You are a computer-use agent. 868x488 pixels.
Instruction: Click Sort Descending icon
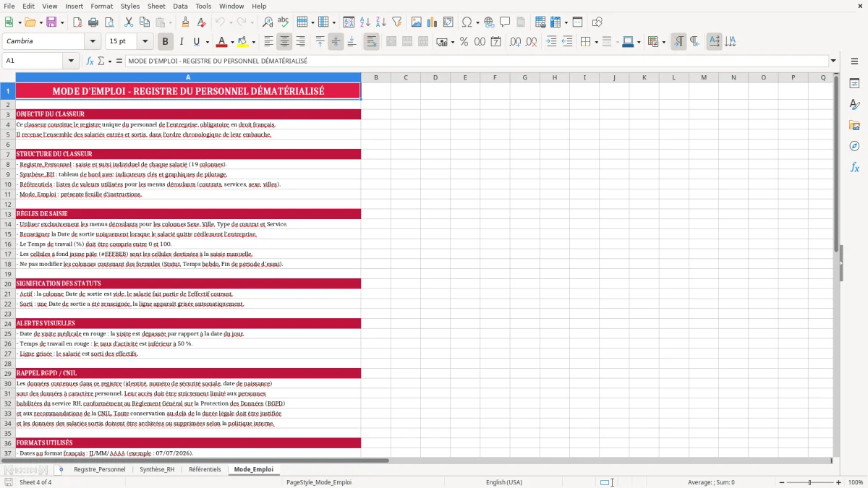[380, 22]
